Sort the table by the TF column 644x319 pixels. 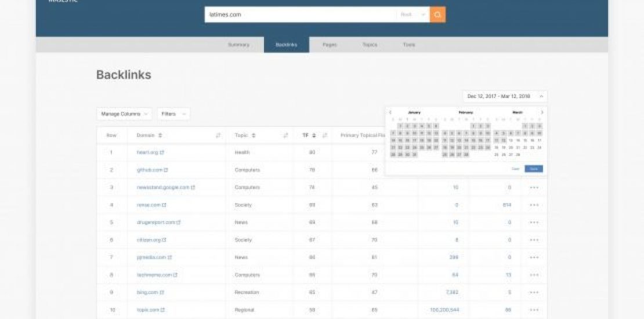(314, 135)
